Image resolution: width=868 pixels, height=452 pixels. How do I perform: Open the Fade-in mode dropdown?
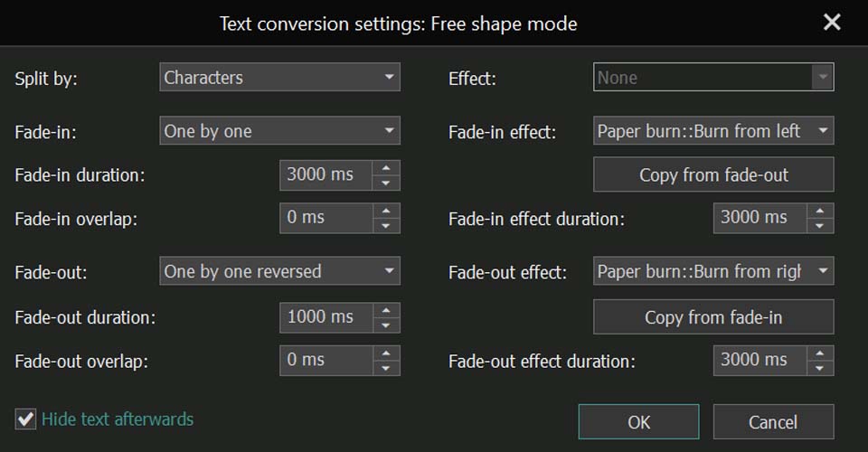[x=279, y=130]
